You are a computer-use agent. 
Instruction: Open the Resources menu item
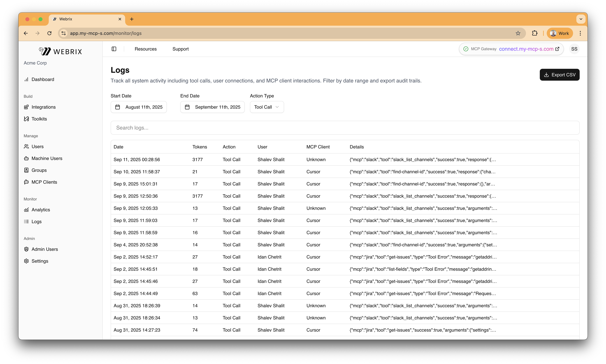click(146, 49)
